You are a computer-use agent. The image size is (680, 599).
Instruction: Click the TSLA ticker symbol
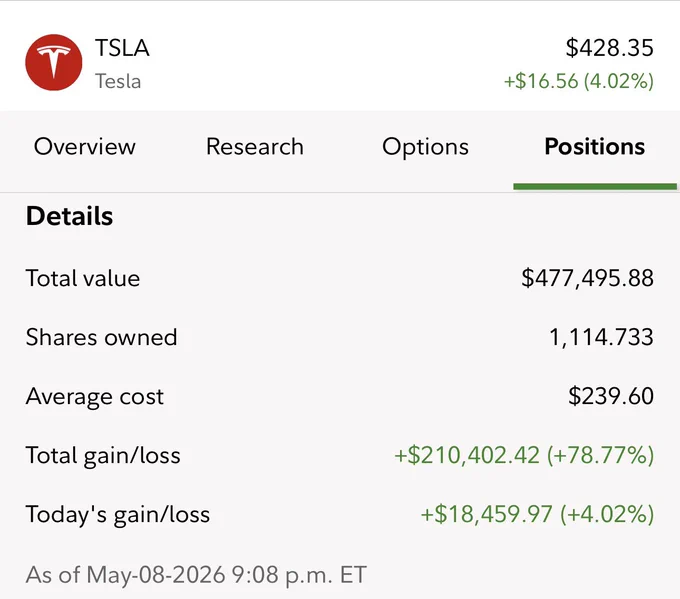pos(122,48)
